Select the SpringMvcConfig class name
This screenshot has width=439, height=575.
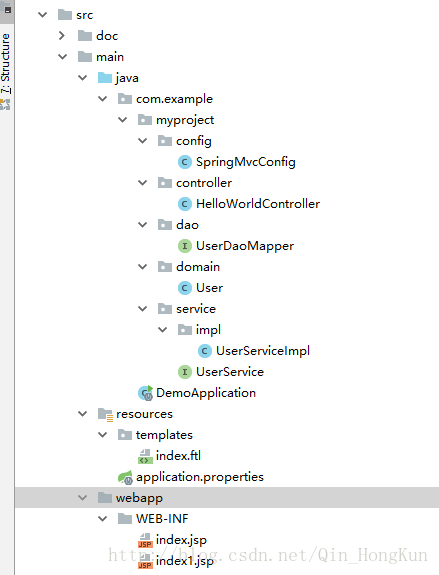click(x=246, y=162)
